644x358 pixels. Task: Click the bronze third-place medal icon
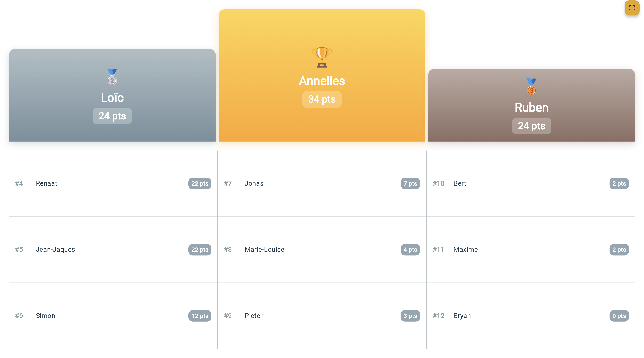531,87
